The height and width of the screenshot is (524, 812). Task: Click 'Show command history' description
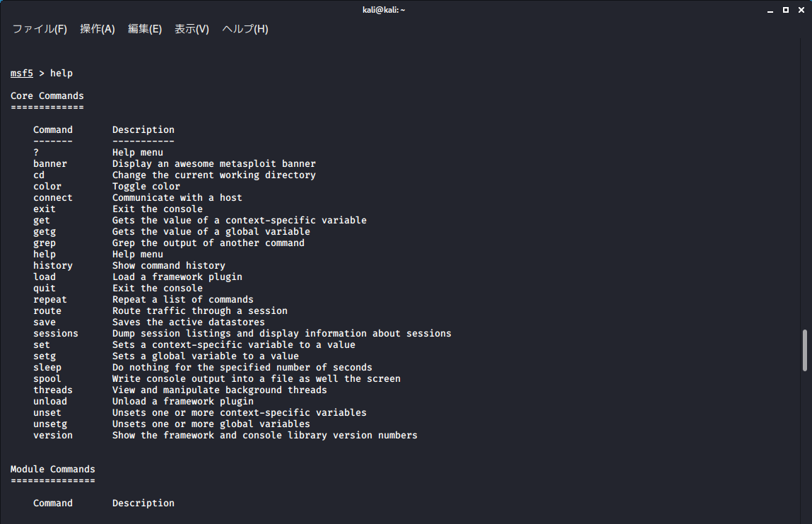(x=169, y=266)
